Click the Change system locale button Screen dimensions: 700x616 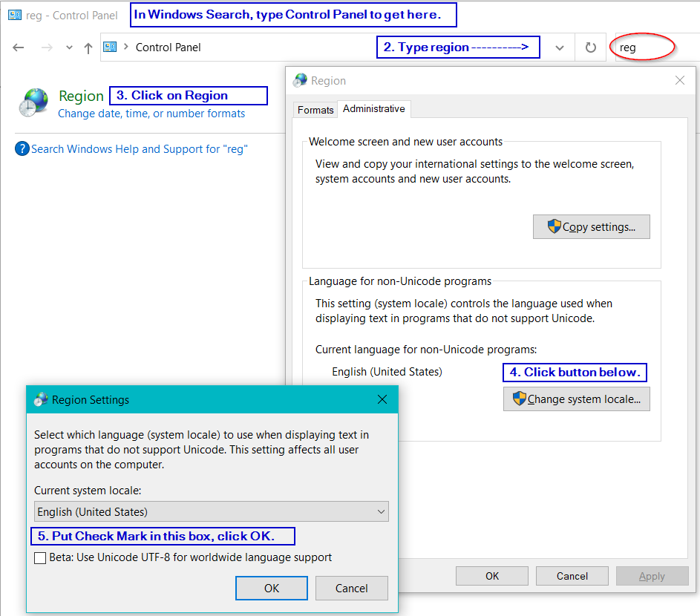click(x=576, y=399)
